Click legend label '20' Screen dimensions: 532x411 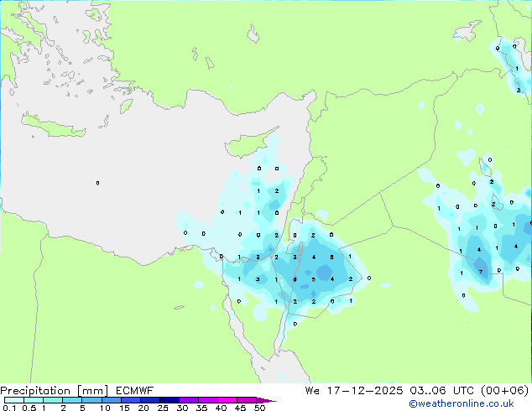143,408
